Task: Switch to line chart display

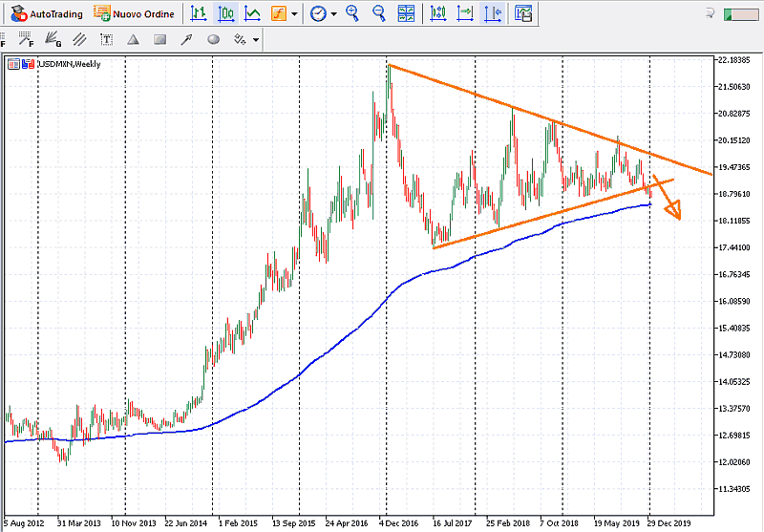Action: coord(252,13)
